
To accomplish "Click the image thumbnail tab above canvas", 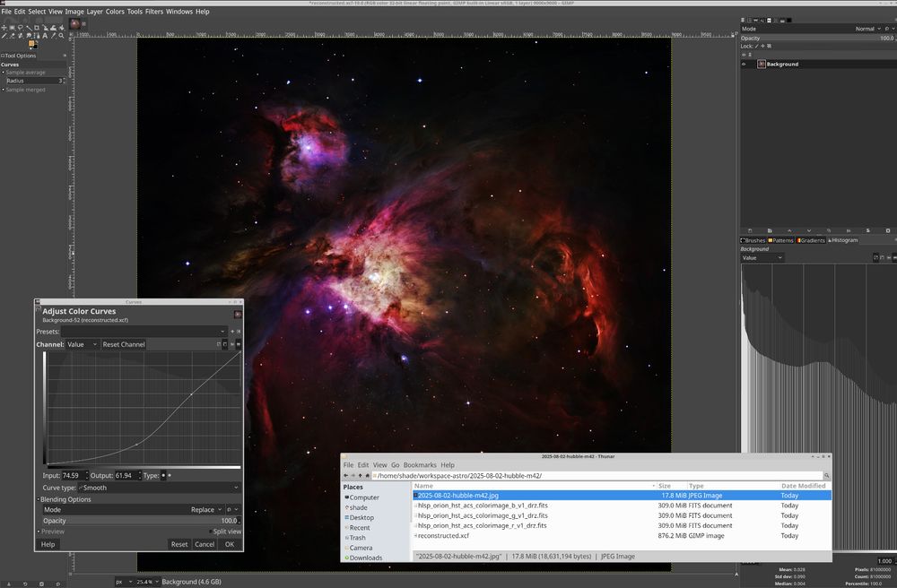I will point(74,23).
